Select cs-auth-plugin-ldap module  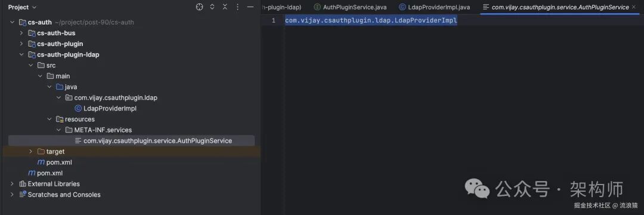click(68, 55)
